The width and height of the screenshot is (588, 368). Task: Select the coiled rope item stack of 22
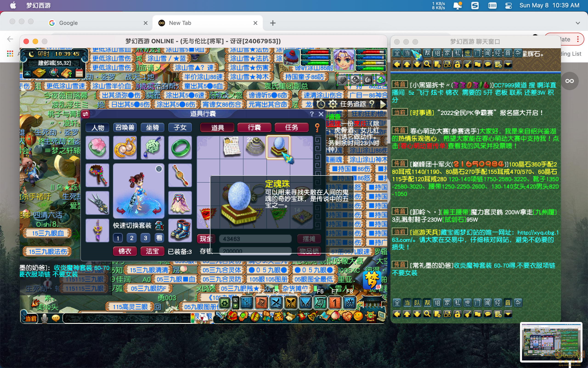255,147
